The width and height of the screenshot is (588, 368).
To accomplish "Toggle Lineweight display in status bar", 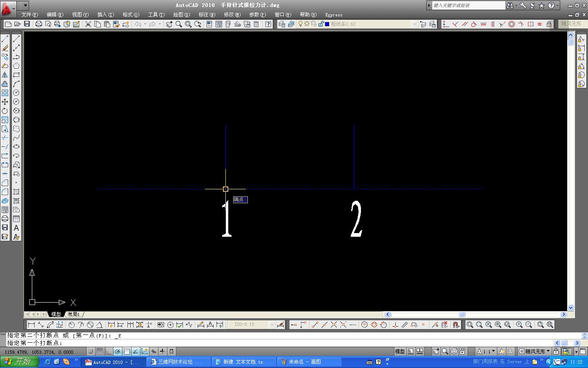I will pos(163,351).
